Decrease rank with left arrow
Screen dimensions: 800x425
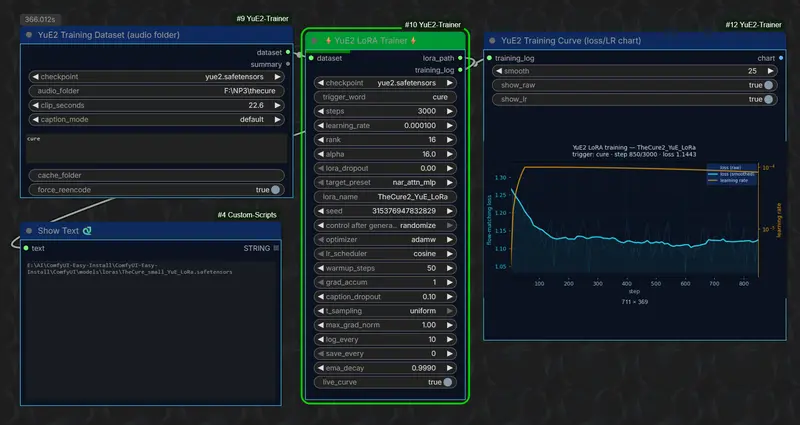tap(320, 140)
